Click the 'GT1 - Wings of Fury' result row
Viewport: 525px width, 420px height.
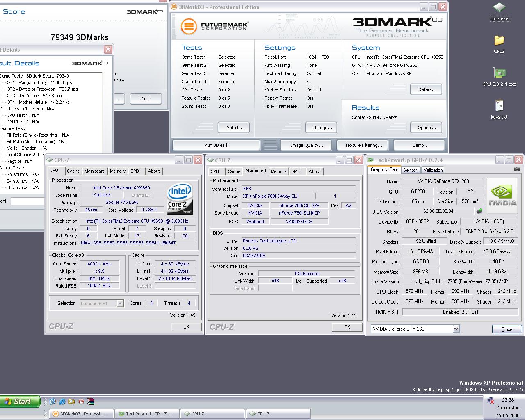[39, 82]
